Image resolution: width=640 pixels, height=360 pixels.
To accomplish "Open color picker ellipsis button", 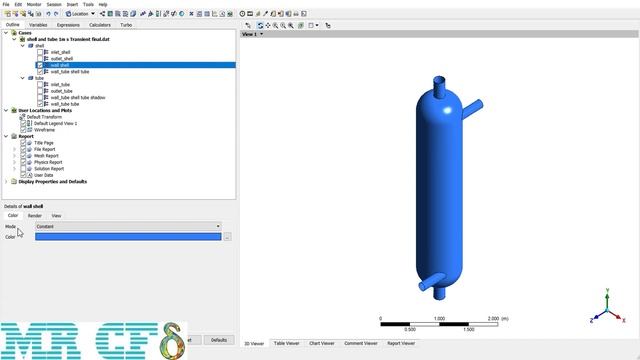I will [x=227, y=237].
